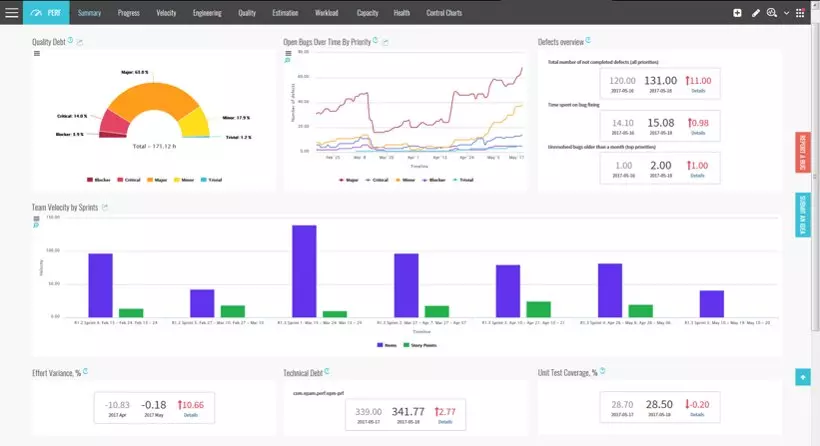Screen dimensions: 820x446
Task: Click Quality Debt export icon
Action: click(79, 42)
